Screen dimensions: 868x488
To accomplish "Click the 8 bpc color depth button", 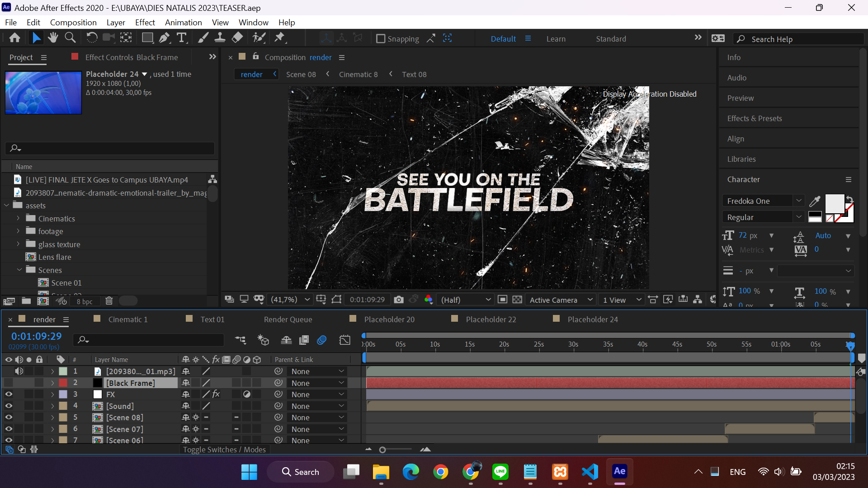I will [85, 301].
